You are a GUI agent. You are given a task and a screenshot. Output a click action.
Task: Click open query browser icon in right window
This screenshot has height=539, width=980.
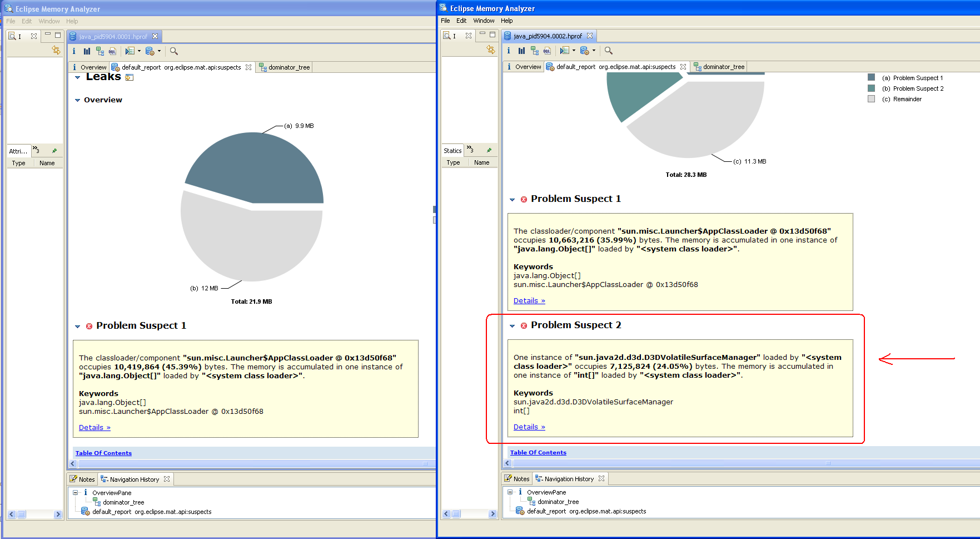tap(565, 51)
